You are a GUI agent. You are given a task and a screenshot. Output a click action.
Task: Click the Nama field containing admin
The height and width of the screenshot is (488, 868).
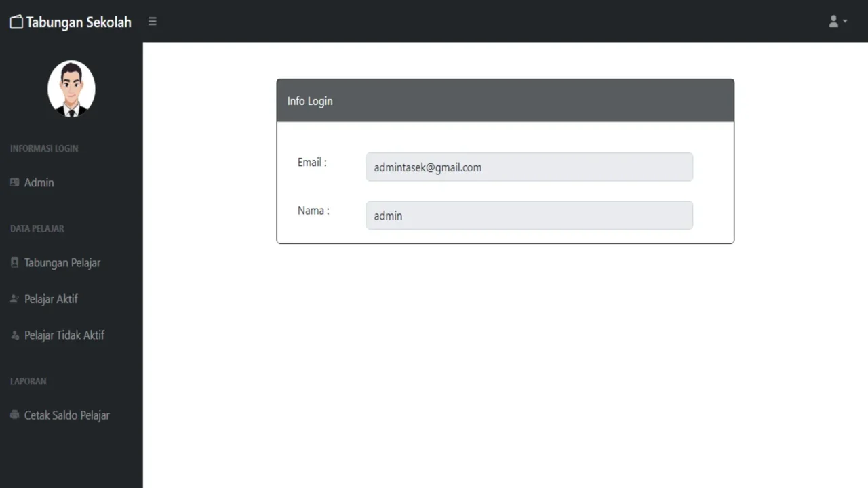tap(529, 216)
